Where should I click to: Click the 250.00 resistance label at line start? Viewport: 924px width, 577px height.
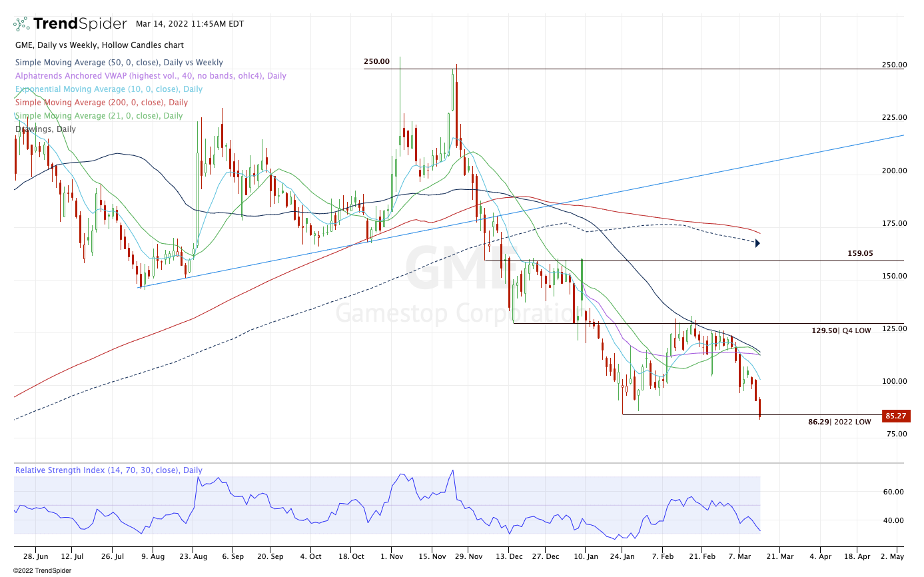(376, 62)
